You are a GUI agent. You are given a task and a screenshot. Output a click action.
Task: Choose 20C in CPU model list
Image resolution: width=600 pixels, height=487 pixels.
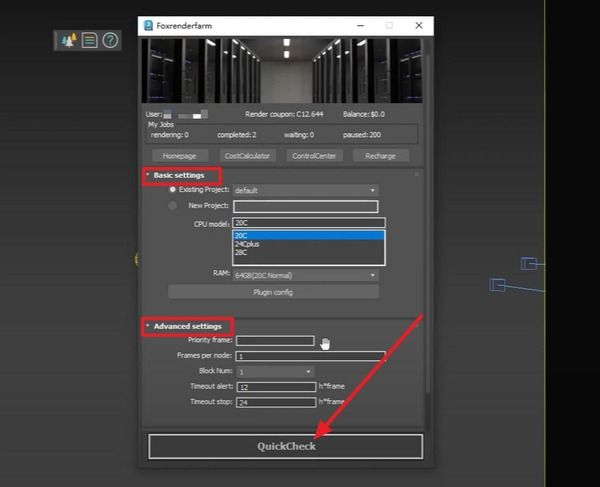309,235
